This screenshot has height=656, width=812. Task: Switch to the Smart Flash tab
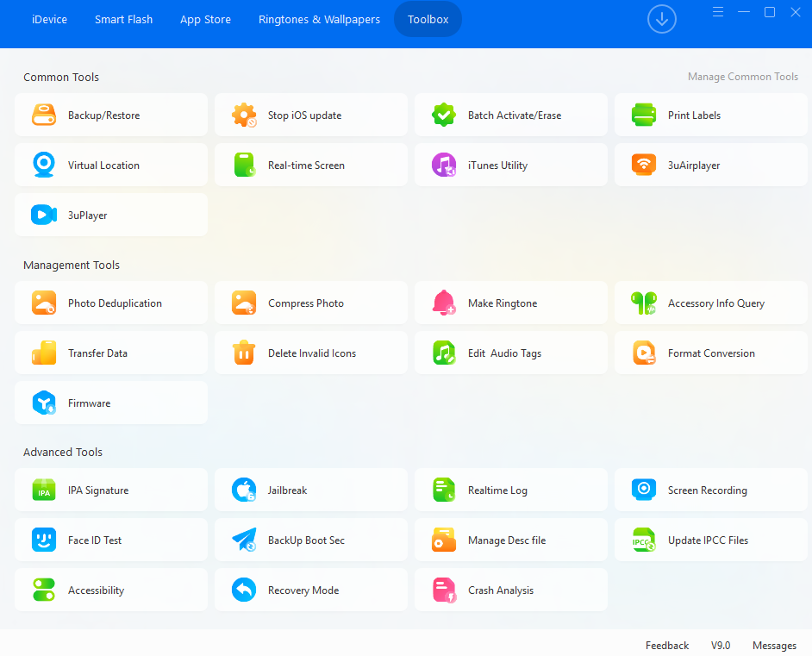(x=124, y=19)
